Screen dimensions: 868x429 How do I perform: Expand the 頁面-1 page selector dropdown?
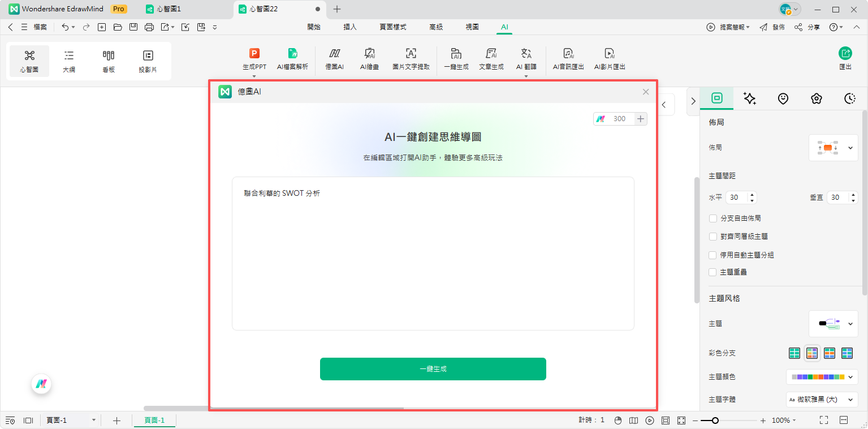[x=93, y=420]
